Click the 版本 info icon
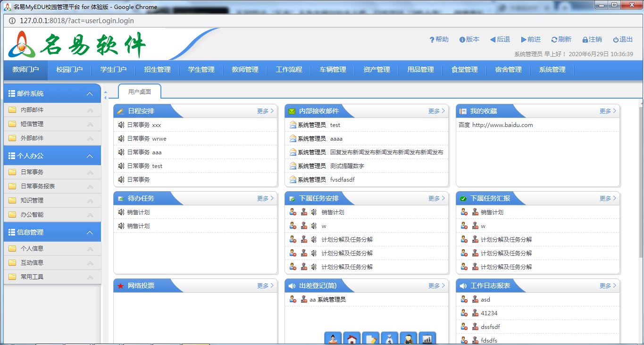This screenshot has height=345, width=644. pyautogui.click(x=462, y=40)
